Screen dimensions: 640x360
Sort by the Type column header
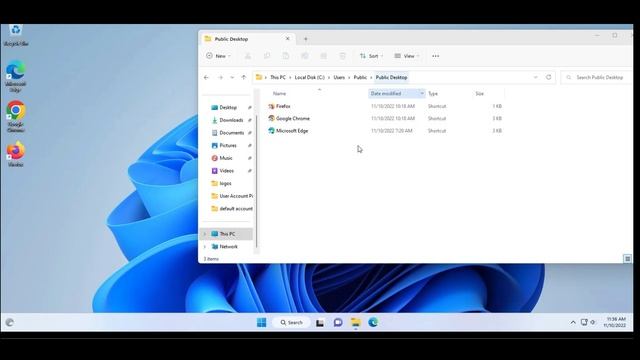click(x=433, y=93)
